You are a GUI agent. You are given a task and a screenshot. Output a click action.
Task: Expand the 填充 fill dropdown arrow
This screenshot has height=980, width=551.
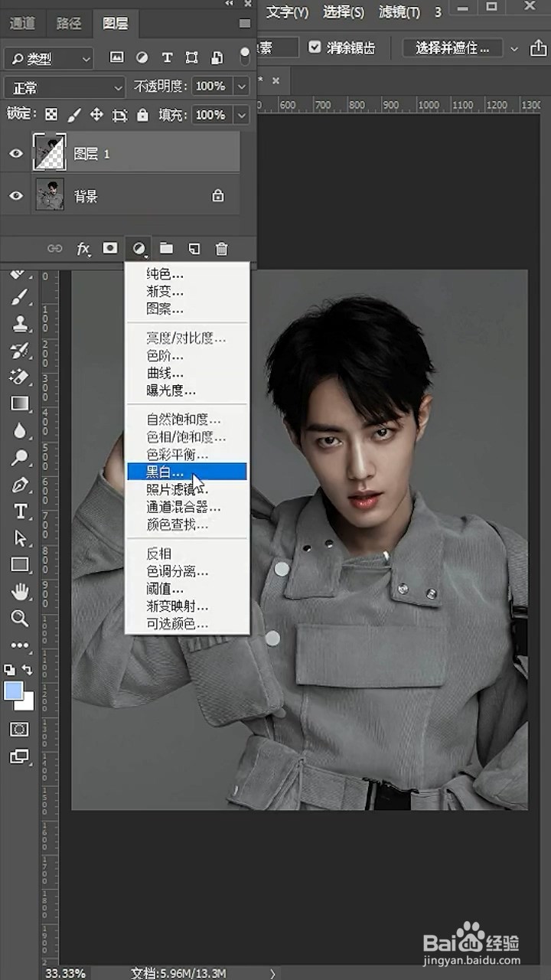click(x=243, y=116)
